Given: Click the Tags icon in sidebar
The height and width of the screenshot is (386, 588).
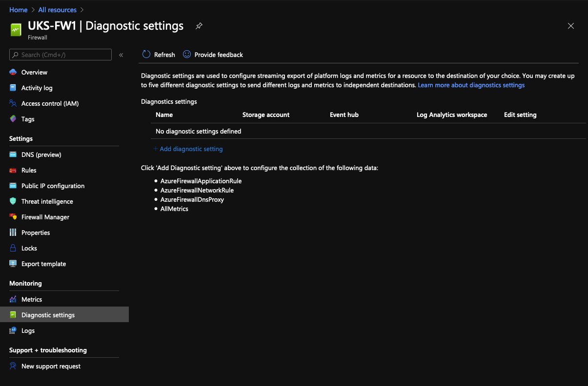Looking at the screenshot, I should click(x=13, y=119).
